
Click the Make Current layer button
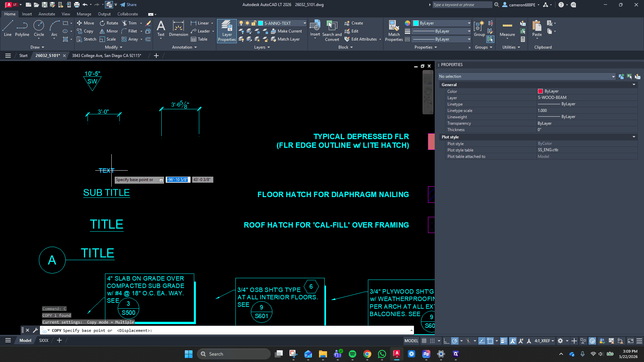click(286, 31)
